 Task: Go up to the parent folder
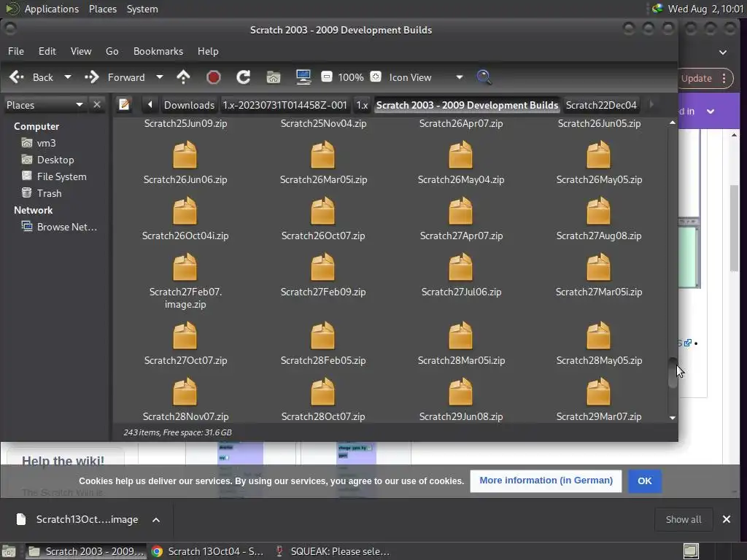(183, 77)
